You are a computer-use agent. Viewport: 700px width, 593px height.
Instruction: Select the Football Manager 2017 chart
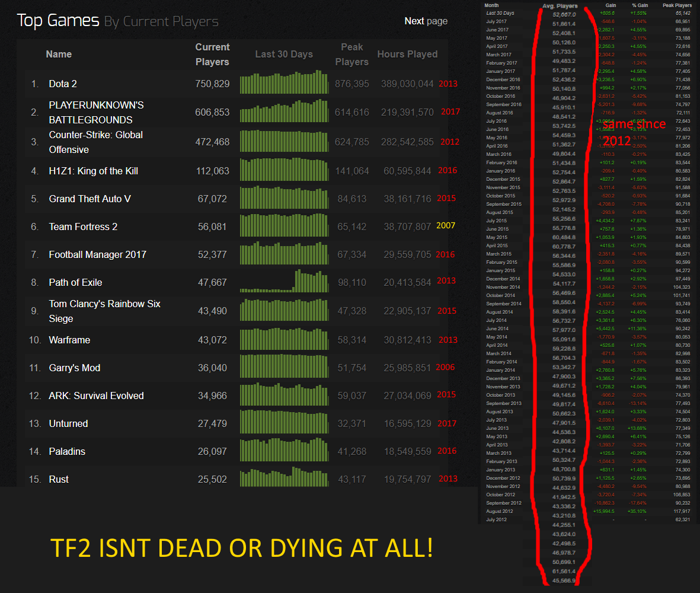click(285, 253)
